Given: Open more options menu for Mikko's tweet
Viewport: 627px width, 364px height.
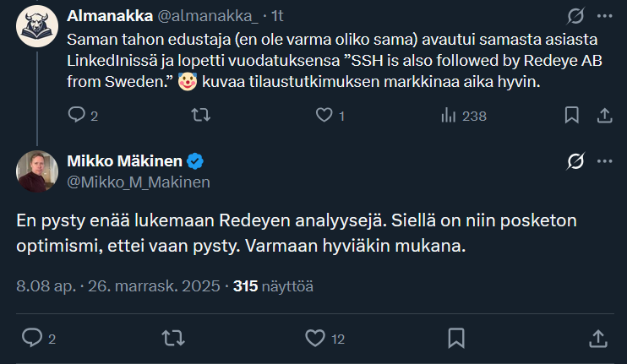Looking at the screenshot, I should pyautogui.click(x=605, y=161).
